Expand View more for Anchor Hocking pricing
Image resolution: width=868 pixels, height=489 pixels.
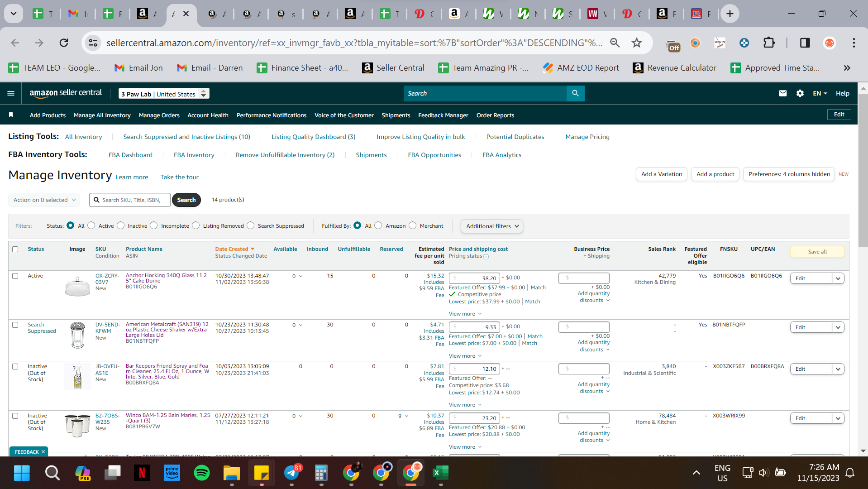pyautogui.click(x=465, y=314)
